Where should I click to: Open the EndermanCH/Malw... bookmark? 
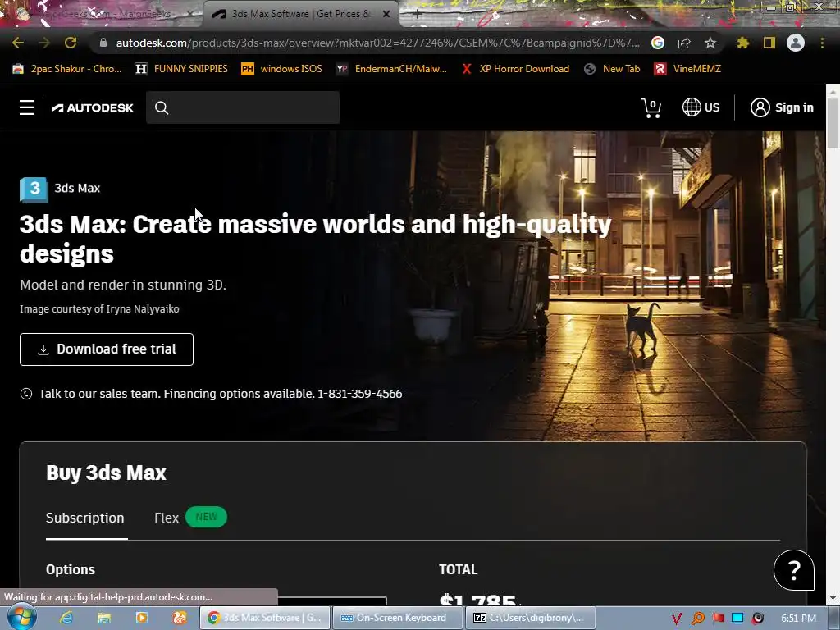pyautogui.click(x=391, y=69)
